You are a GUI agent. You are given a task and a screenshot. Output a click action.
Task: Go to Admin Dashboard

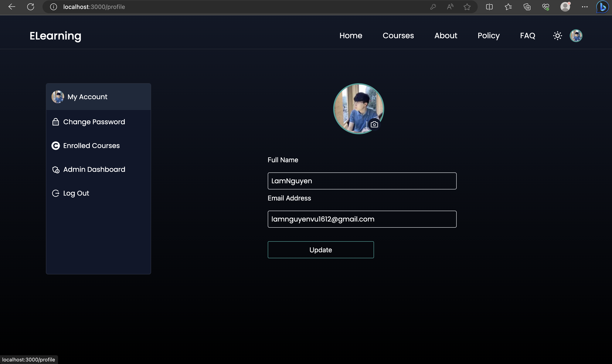[94, 169]
